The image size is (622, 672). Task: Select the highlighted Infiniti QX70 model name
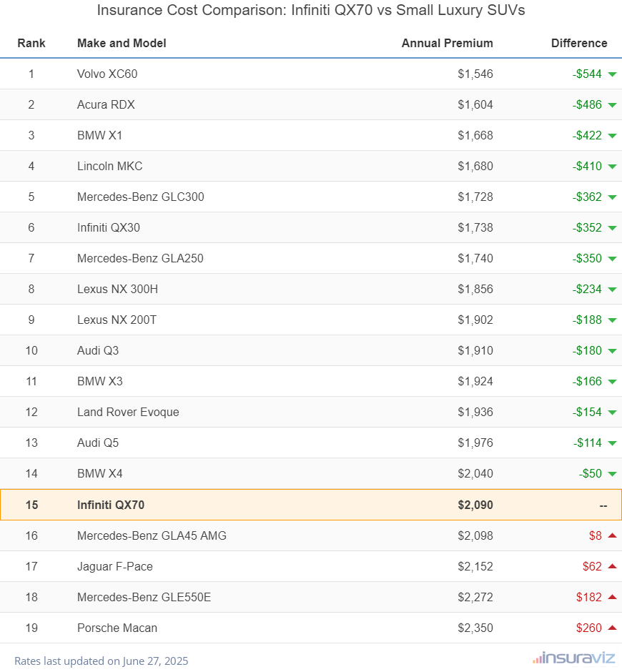111,505
